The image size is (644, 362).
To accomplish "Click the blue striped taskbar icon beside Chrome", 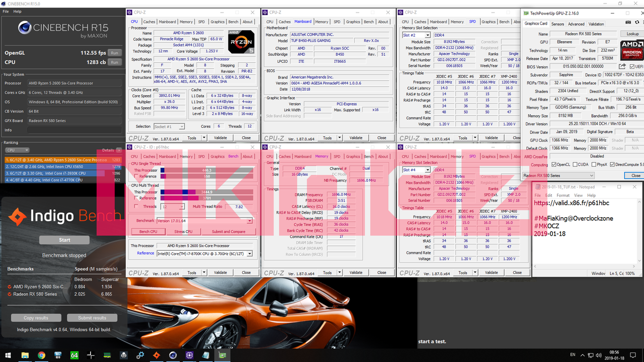I will pos(58,355).
